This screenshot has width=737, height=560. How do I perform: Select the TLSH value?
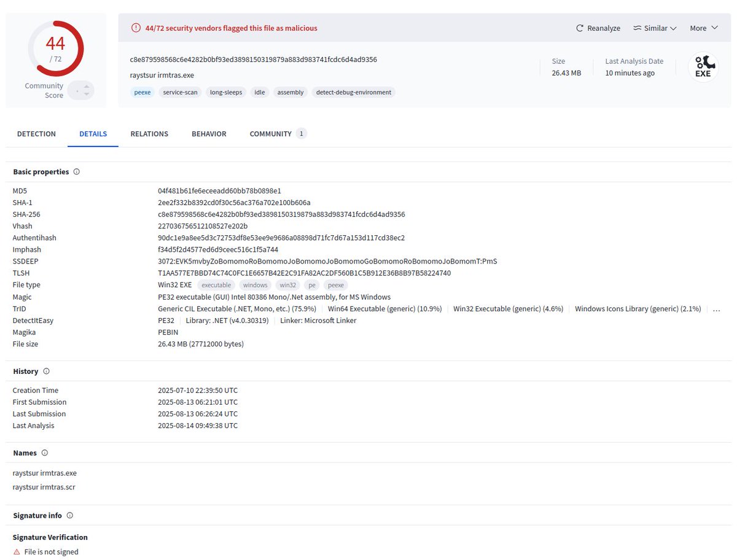304,273
